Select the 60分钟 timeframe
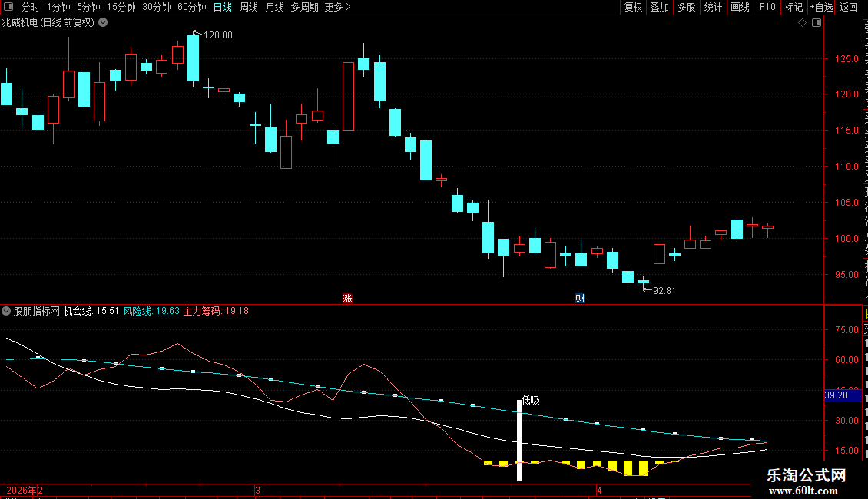This screenshot has width=868, height=499. (x=191, y=7)
